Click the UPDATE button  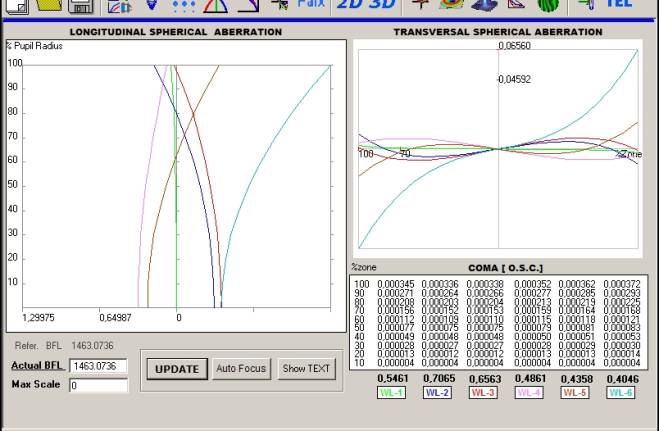pyautogui.click(x=177, y=369)
